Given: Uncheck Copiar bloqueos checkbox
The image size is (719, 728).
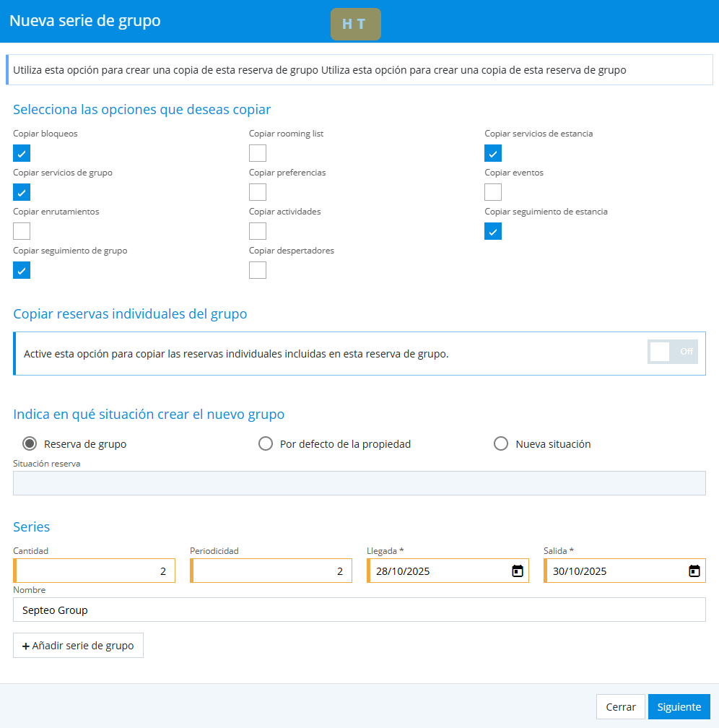Looking at the screenshot, I should 22,153.
